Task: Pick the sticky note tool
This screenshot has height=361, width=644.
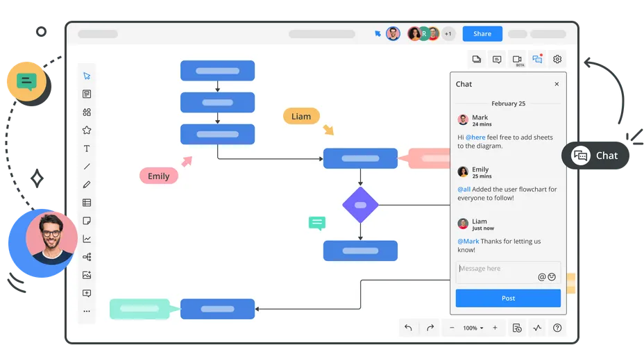Action: pos(87,221)
